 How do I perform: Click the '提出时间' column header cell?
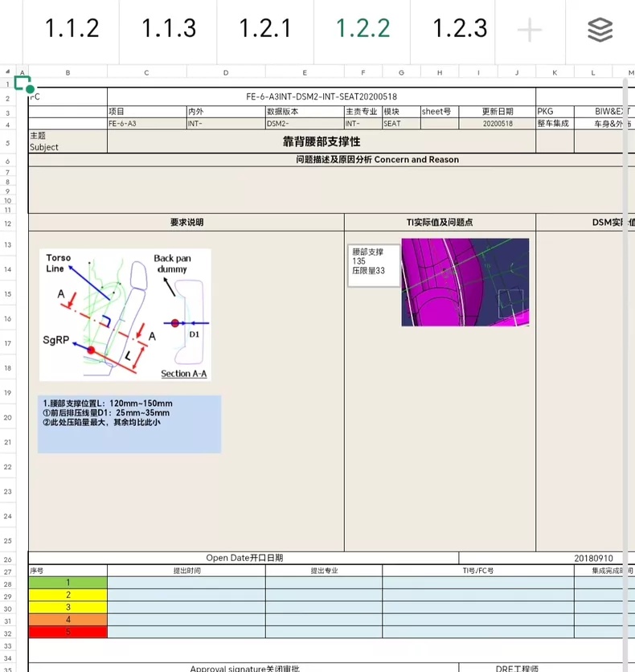pyautogui.click(x=186, y=571)
